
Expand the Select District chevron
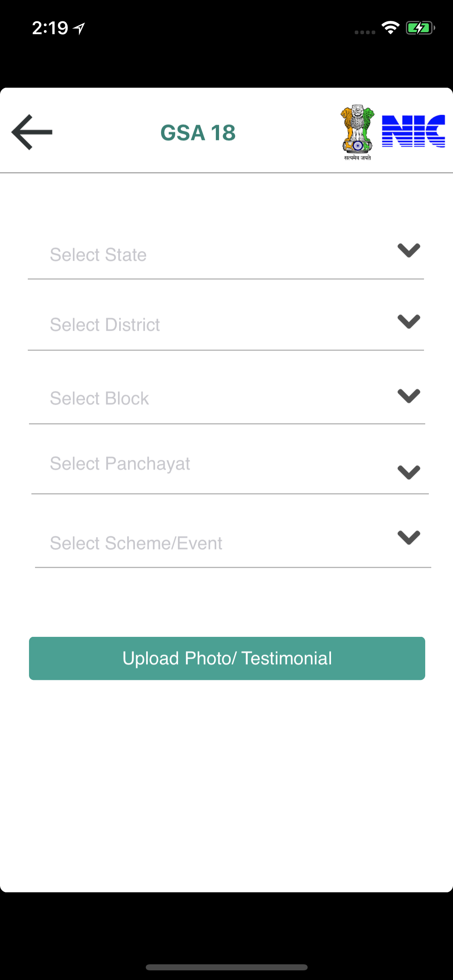409,321
